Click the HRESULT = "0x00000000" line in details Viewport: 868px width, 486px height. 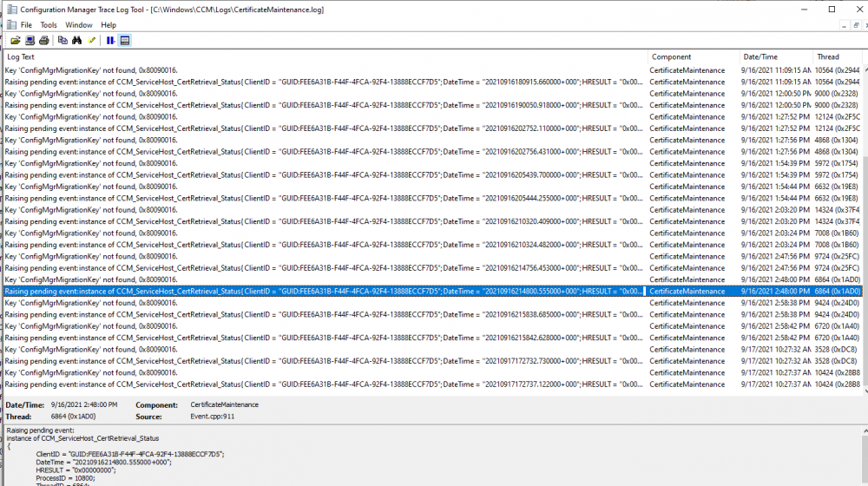tap(76, 470)
